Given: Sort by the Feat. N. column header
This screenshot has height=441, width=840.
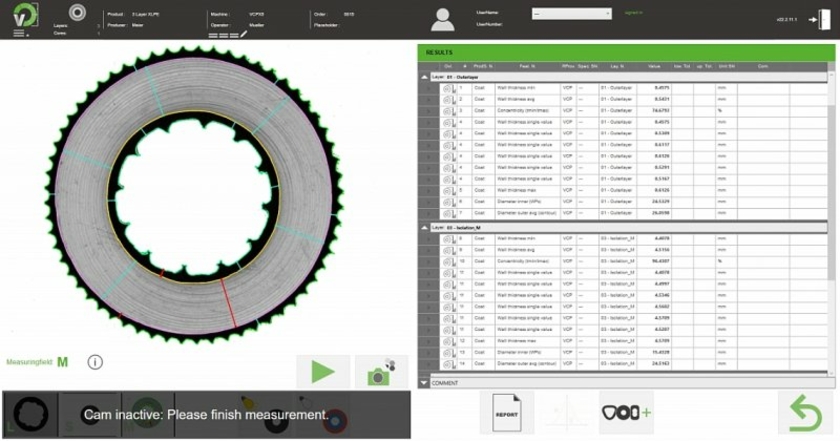Looking at the screenshot, I should [x=527, y=66].
